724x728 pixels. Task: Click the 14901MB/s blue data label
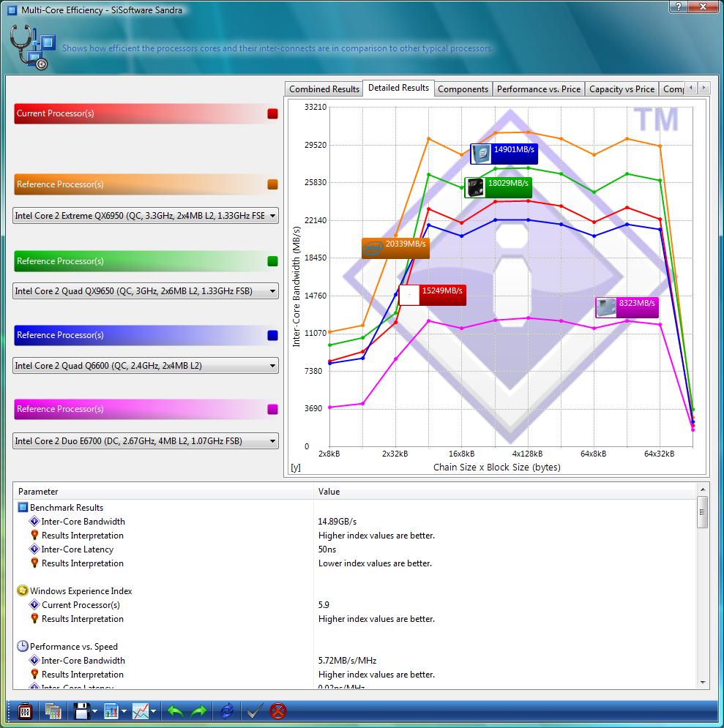pos(504,154)
